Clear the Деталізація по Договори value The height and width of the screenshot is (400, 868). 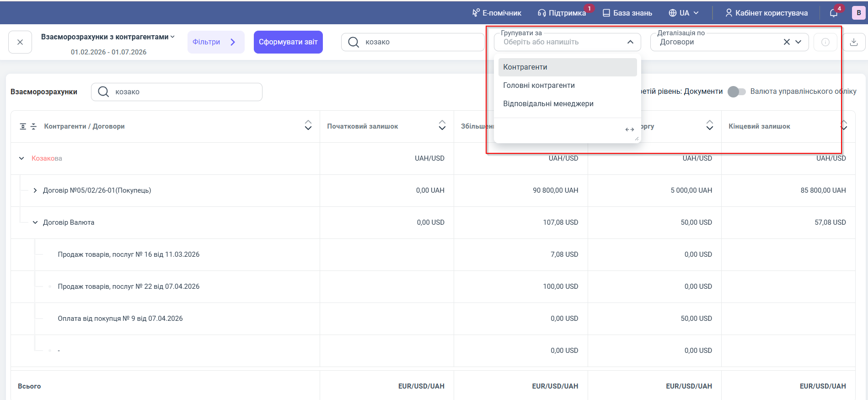coord(787,42)
